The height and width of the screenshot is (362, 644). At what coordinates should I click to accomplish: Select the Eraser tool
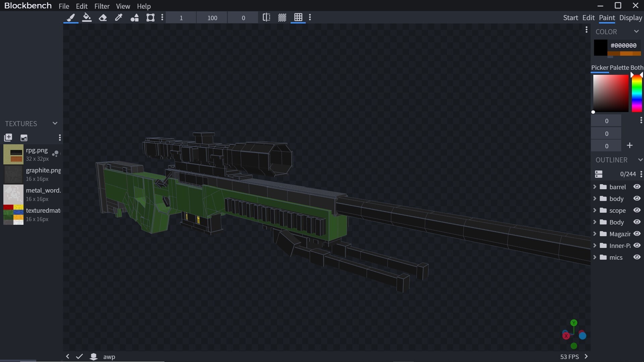tap(103, 17)
